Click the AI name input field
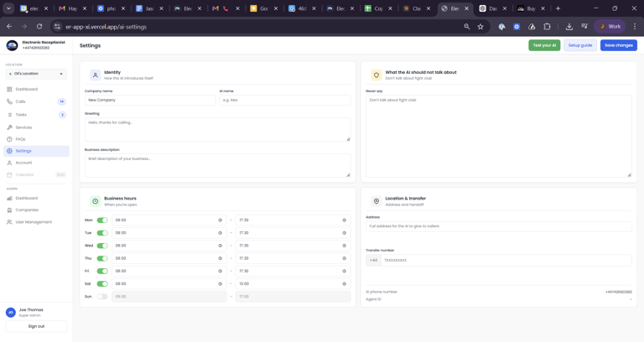 (x=285, y=101)
